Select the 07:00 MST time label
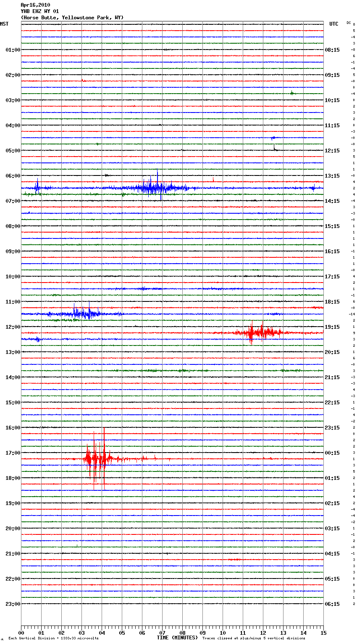This screenshot has height=644, width=357. (x=13, y=201)
